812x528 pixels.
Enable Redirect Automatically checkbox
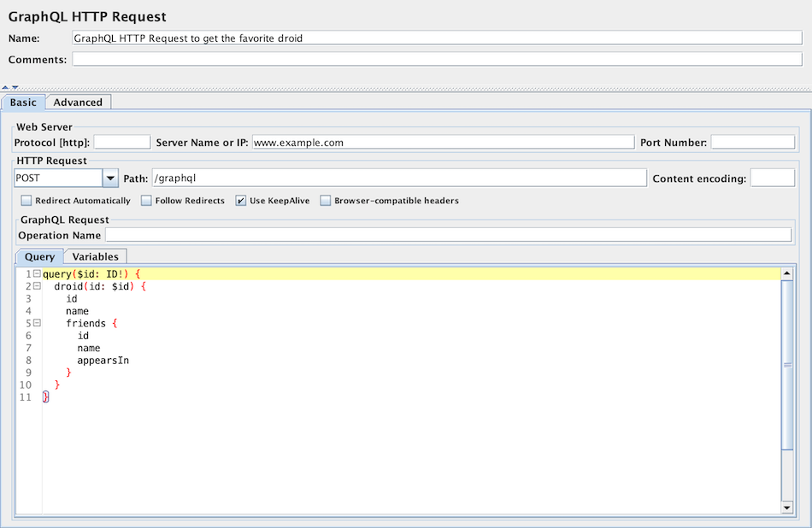point(26,201)
